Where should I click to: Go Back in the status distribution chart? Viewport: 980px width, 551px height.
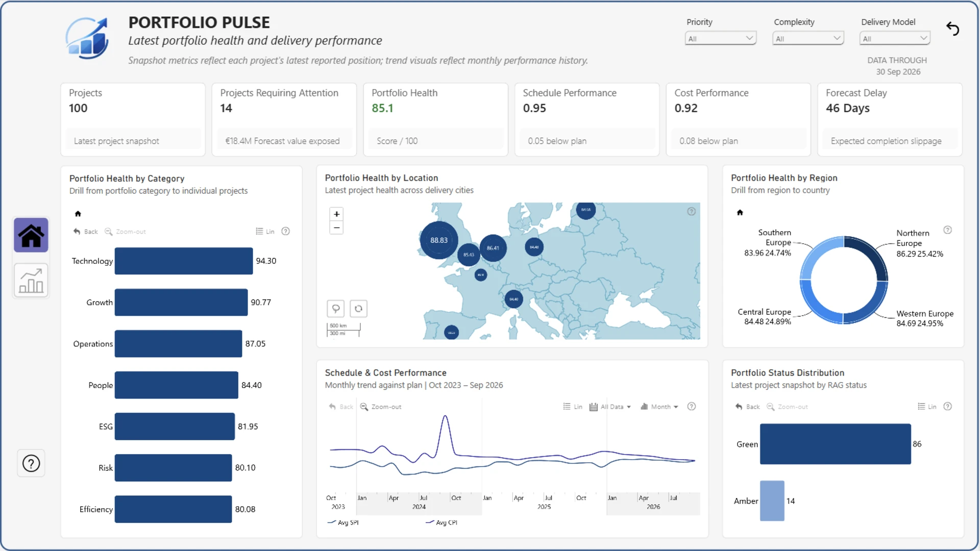pos(747,407)
